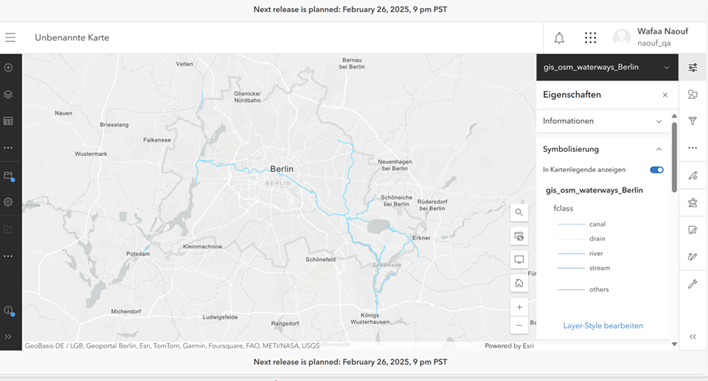Image resolution: width=708 pixels, height=381 pixels.
Task: Open the map search magnifier button
Action: 519,212
